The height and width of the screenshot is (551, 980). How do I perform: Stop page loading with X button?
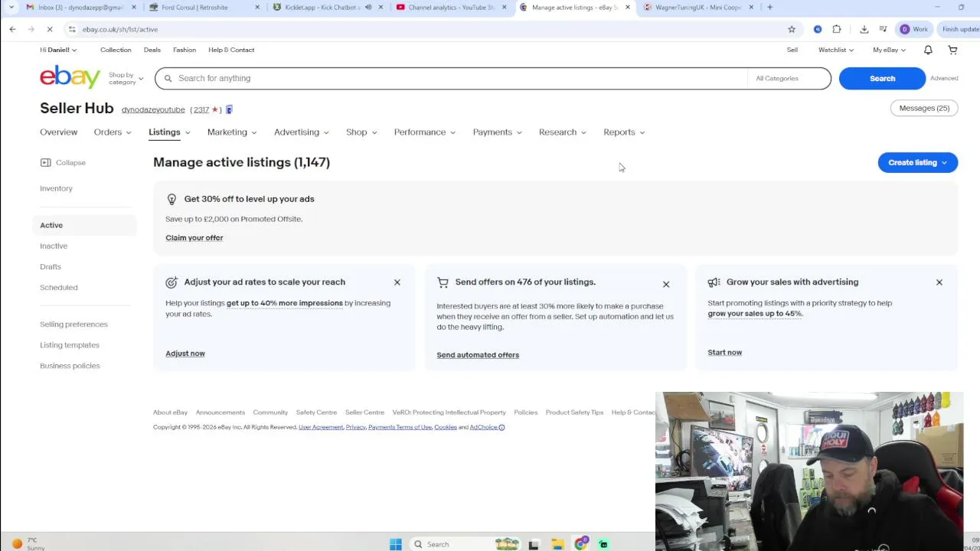click(49, 29)
